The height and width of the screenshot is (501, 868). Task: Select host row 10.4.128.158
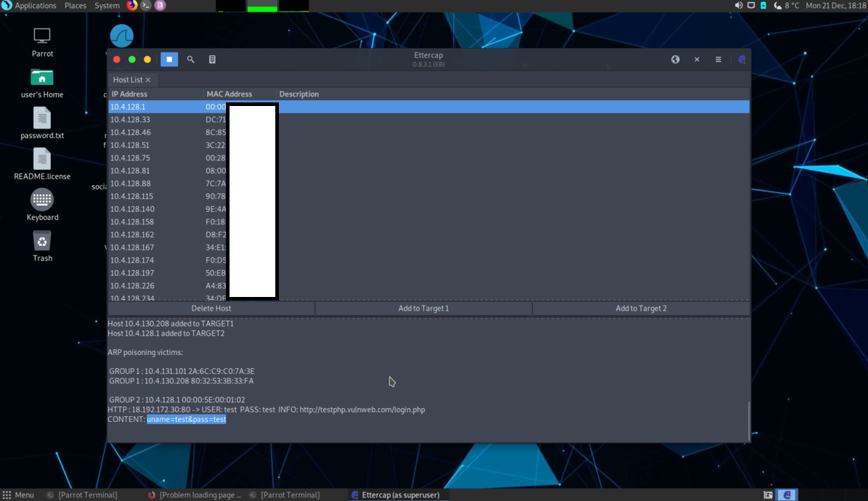pyautogui.click(x=429, y=221)
